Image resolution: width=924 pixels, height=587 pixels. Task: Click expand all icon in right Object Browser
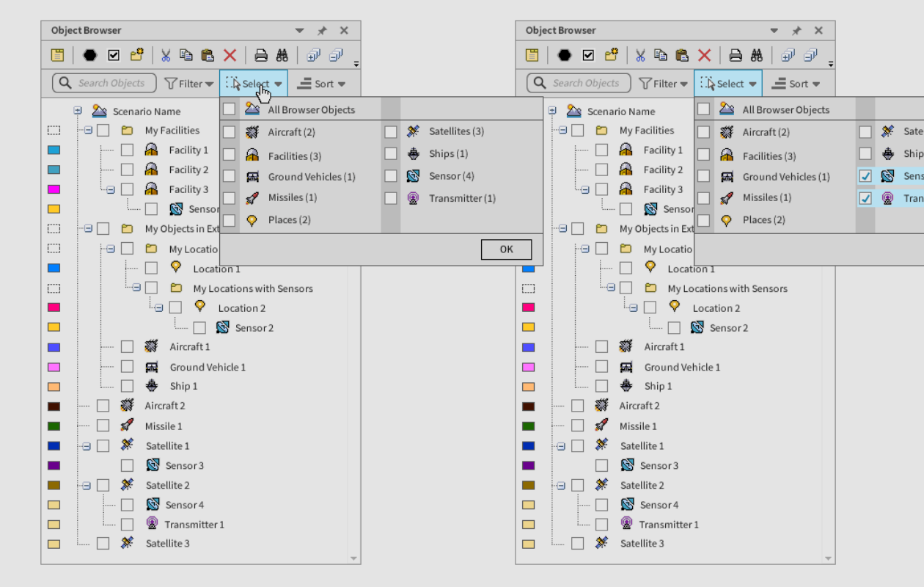(788, 55)
